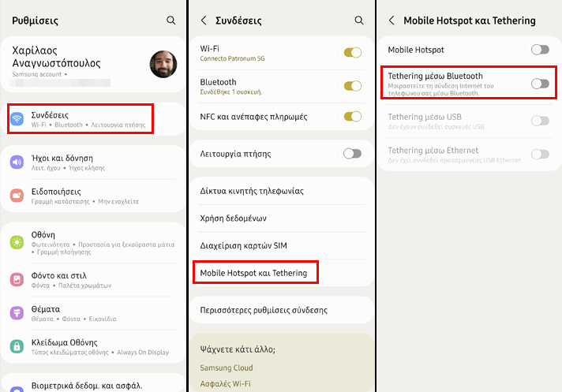562x392 pixels.
Task: Turn off the Wi-Fi switch
Action: click(x=353, y=53)
